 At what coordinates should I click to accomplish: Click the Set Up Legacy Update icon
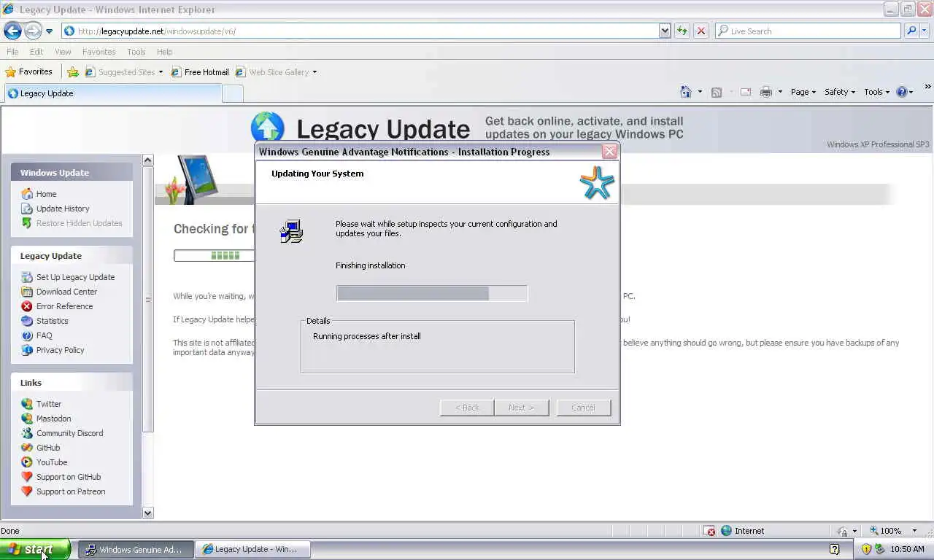(x=27, y=277)
